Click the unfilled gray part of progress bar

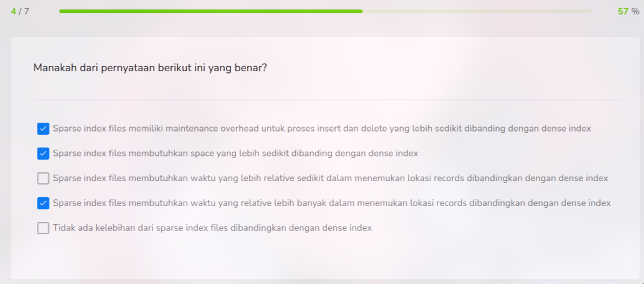[475, 11]
